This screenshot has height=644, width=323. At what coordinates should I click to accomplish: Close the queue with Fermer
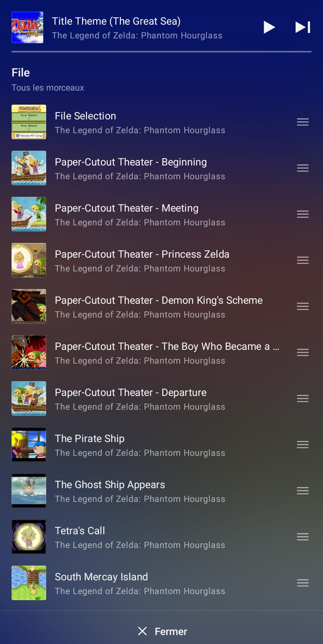[x=162, y=631]
